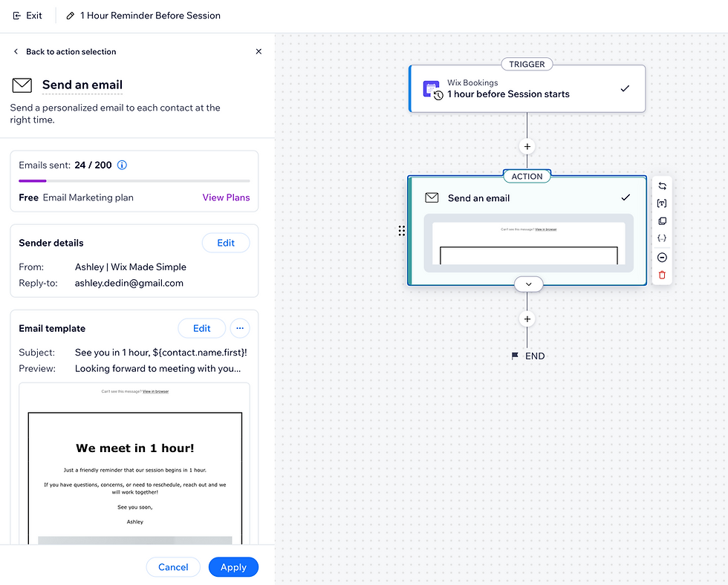Click the envelope icon in action card
Image resolution: width=728 pixels, height=585 pixels.
click(x=432, y=198)
